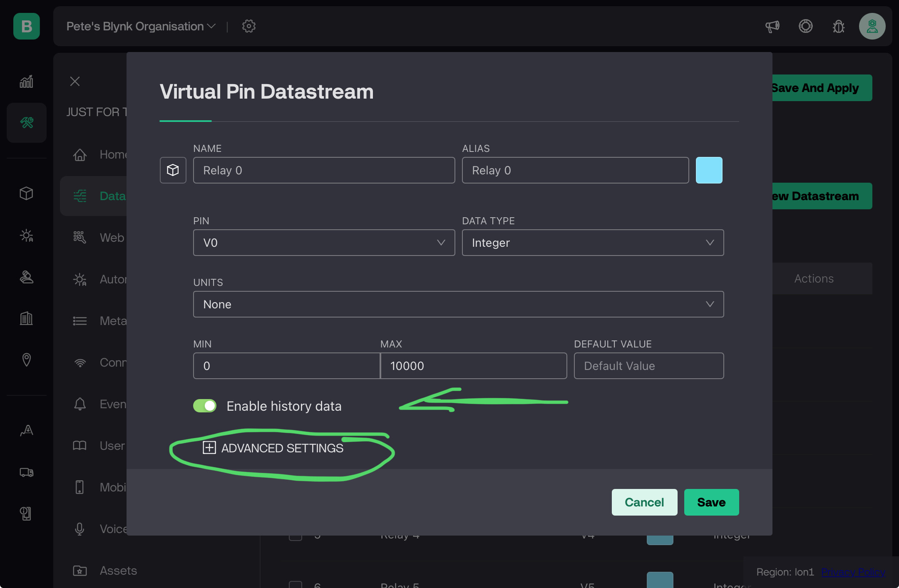This screenshot has height=588, width=899.
Task: Open the announcements megaphone icon
Action: pyautogui.click(x=772, y=27)
